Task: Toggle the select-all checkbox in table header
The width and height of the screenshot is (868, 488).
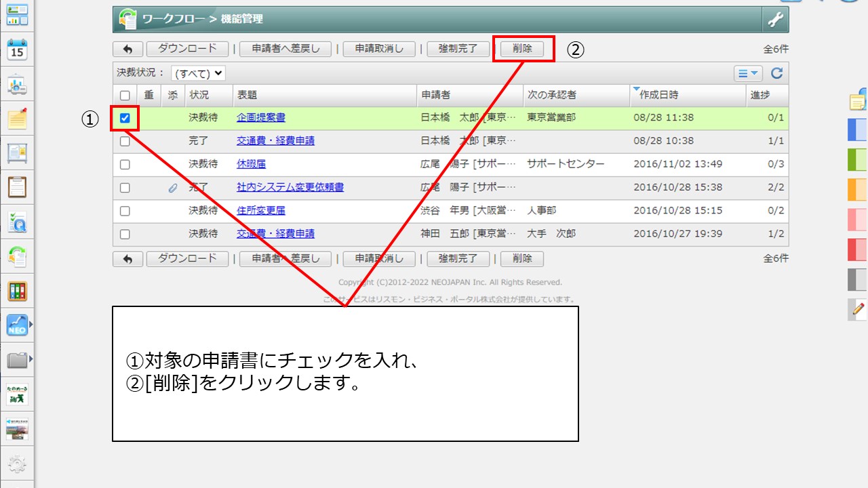Action: tap(125, 96)
